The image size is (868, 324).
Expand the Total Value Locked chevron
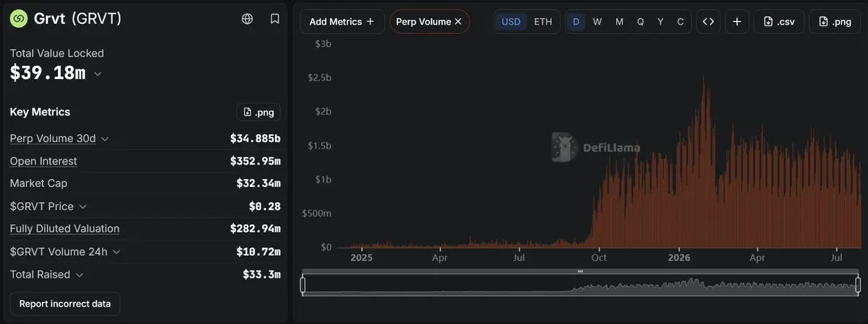click(98, 74)
